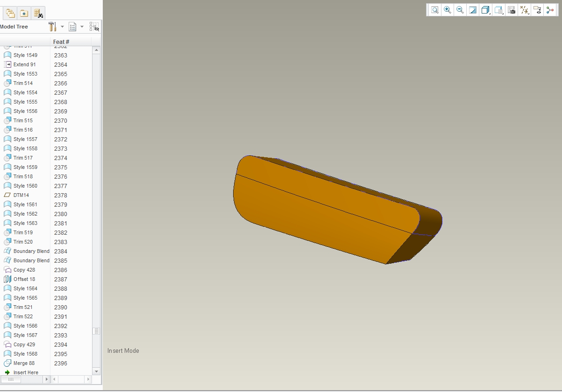562x392 pixels.
Task: Click feature number 2387 cell
Action: click(61, 279)
